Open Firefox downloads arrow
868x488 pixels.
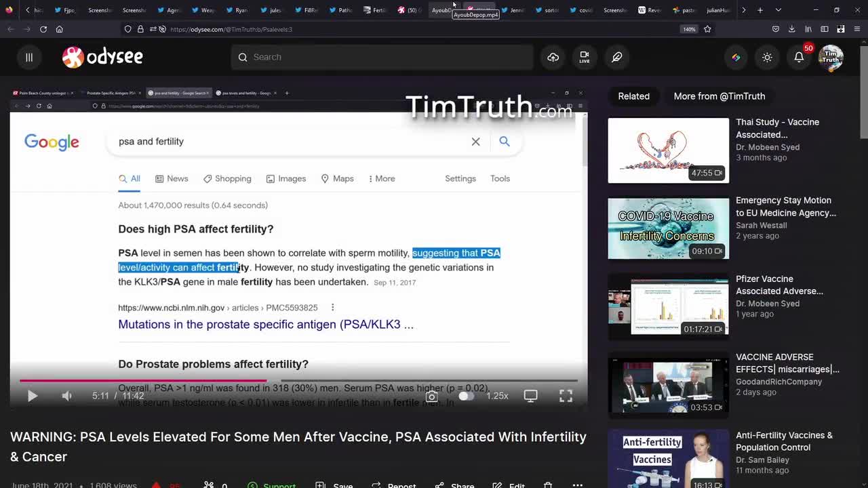791,29
